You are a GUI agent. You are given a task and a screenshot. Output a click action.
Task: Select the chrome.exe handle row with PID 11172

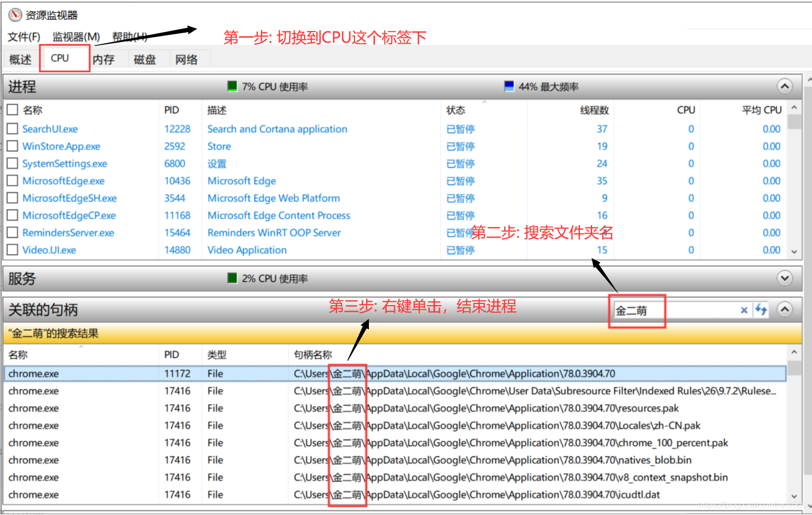395,373
